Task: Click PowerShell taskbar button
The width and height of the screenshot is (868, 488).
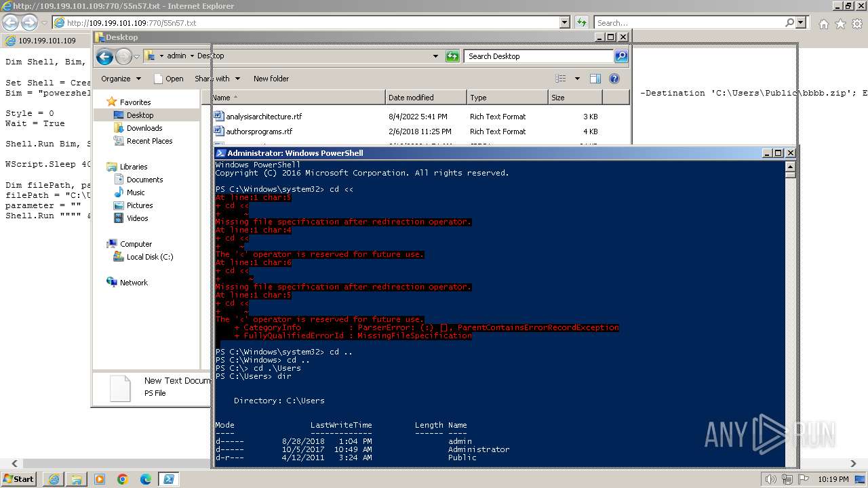Action: click(169, 479)
